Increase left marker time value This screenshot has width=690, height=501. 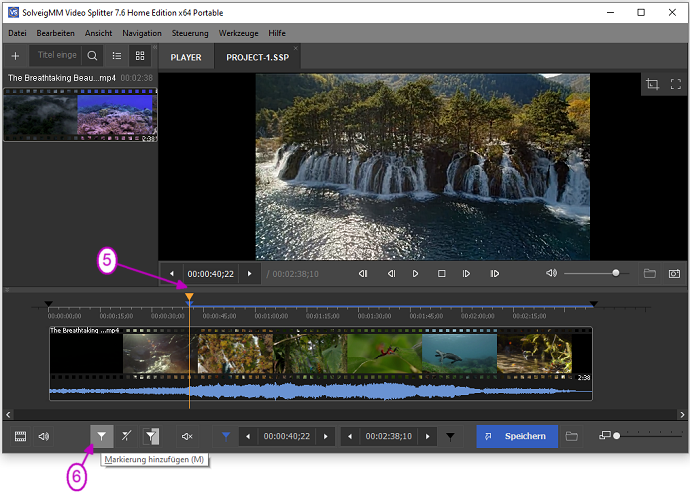click(x=326, y=436)
